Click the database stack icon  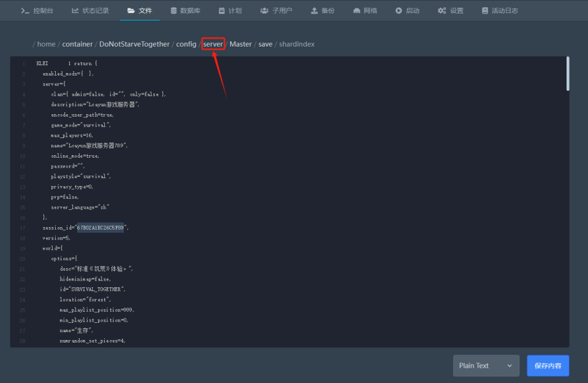click(x=174, y=11)
